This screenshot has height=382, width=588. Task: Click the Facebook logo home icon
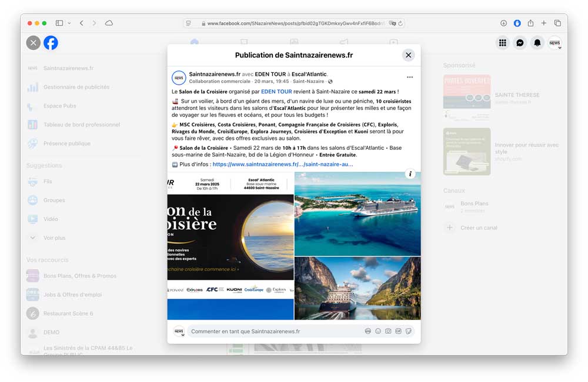click(x=51, y=43)
